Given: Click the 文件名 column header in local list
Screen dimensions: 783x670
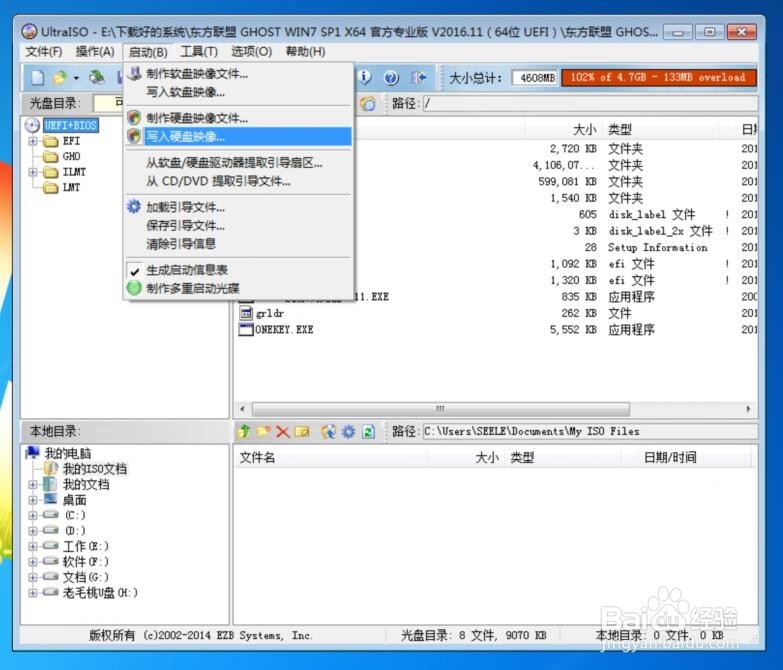Looking at the screenshot, I should click(331, 457).
